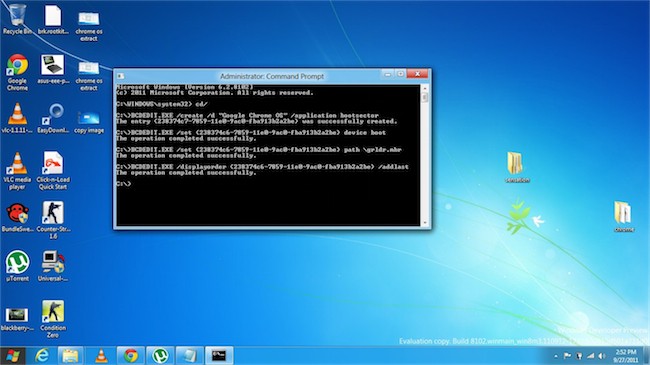Open the notepad-like app in taskbar
Screen dimensions: 650x365
point(189,355)
